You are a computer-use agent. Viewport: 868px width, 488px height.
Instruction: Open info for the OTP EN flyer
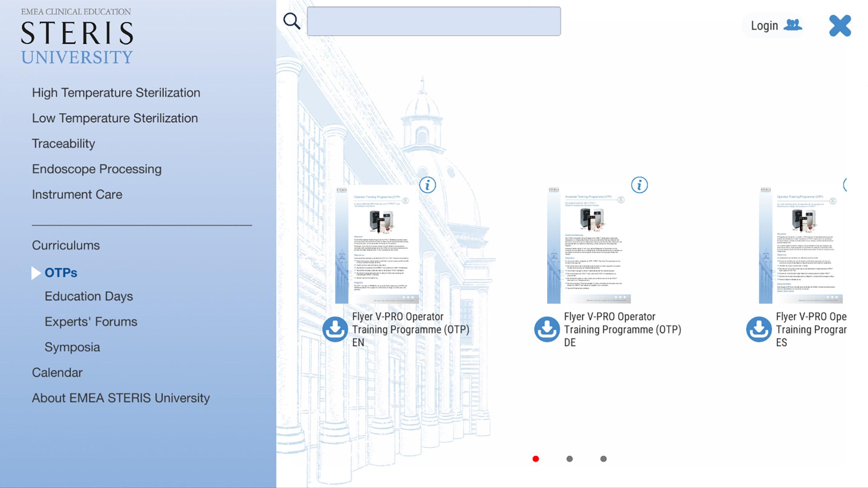[427, 185]
